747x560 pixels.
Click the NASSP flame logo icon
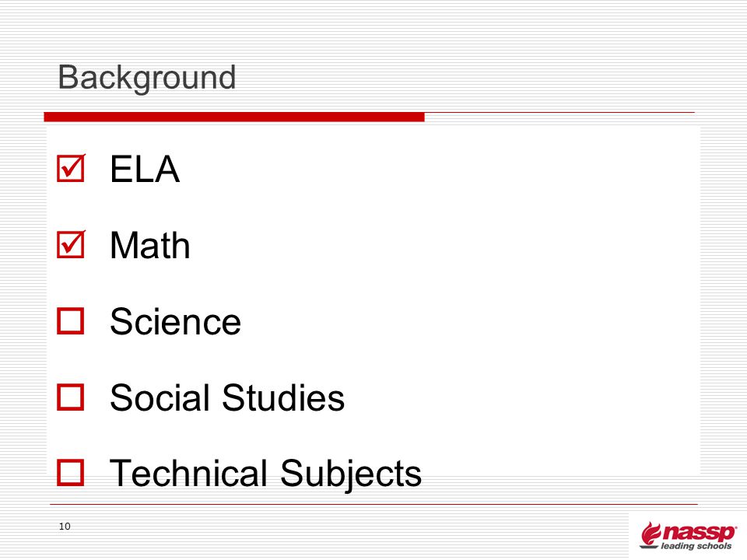(651, 535)
